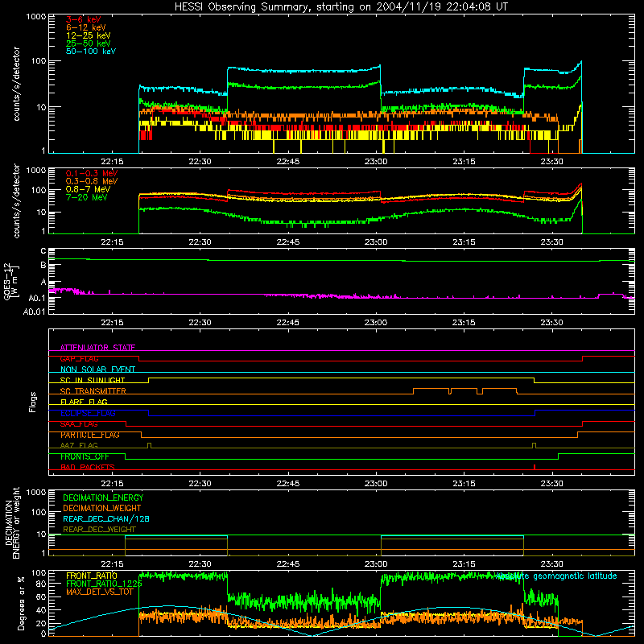Viewport: 644px width, 644px height.
Task: Click the FLARE_FLAG label
Action: point(84,402)
